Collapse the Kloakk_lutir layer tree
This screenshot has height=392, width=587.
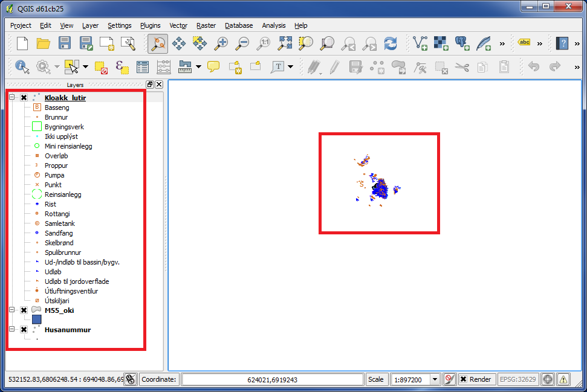click(x=12, y=97)
